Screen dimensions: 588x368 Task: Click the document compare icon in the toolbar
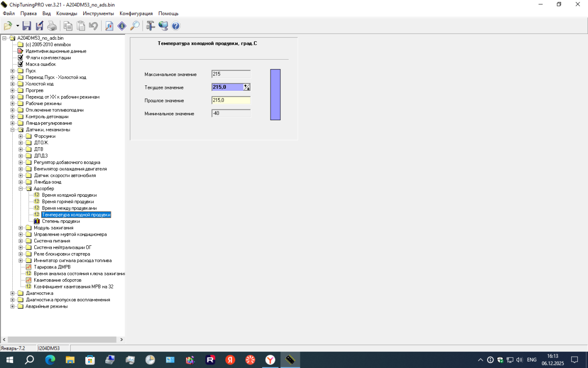point(109,26)
